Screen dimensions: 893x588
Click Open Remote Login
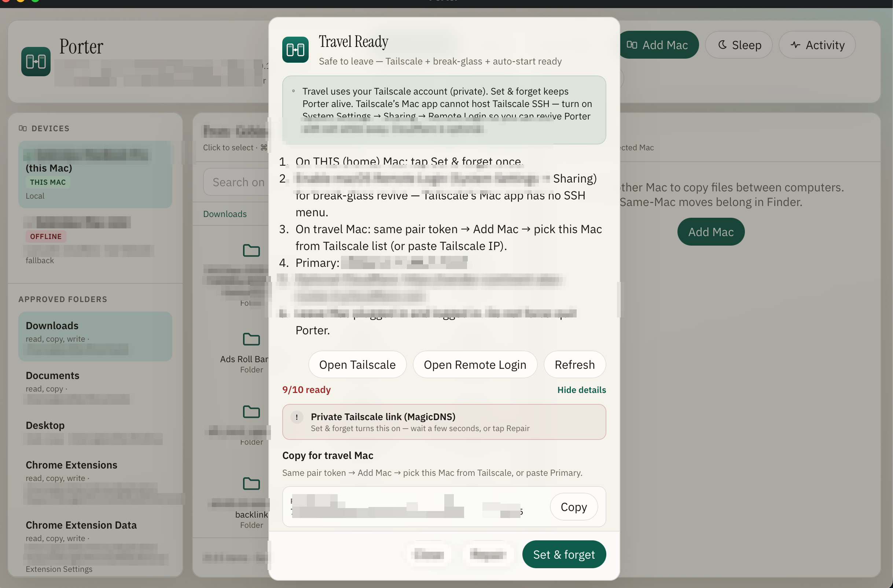475,364
